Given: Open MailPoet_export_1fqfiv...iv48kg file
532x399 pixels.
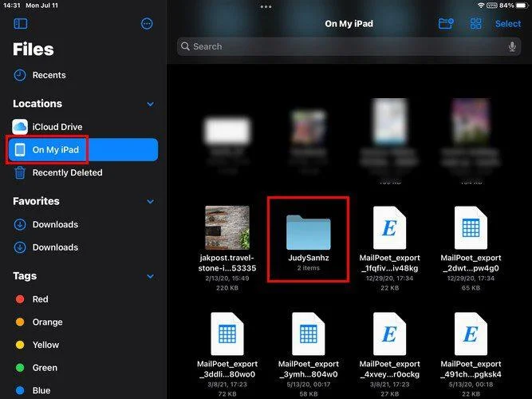Looking at the screenshot, I should pos(389,227).
